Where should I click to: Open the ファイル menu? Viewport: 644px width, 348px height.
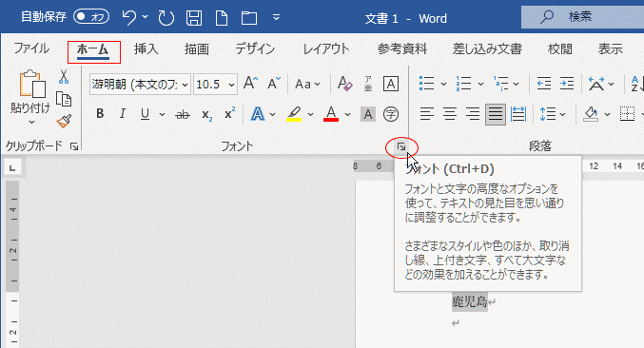(31, 48)
